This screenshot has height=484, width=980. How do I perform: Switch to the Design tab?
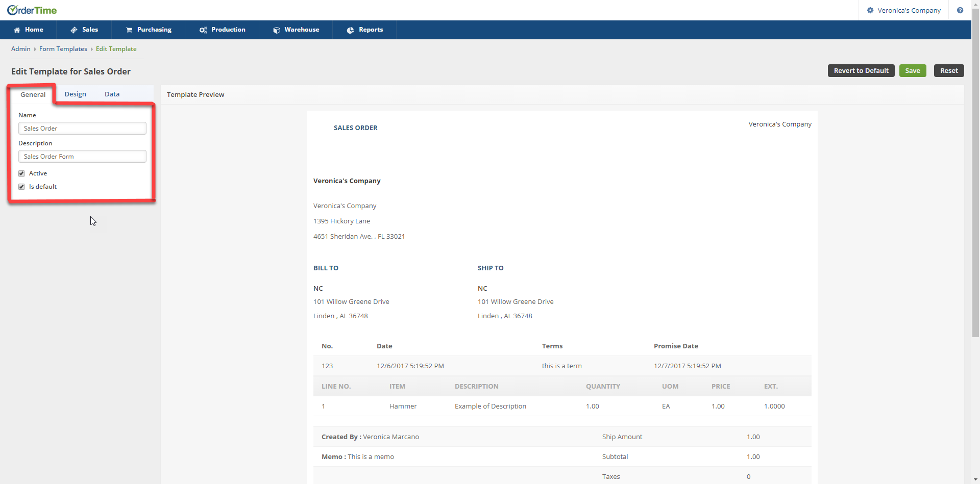tap(76, 94)
